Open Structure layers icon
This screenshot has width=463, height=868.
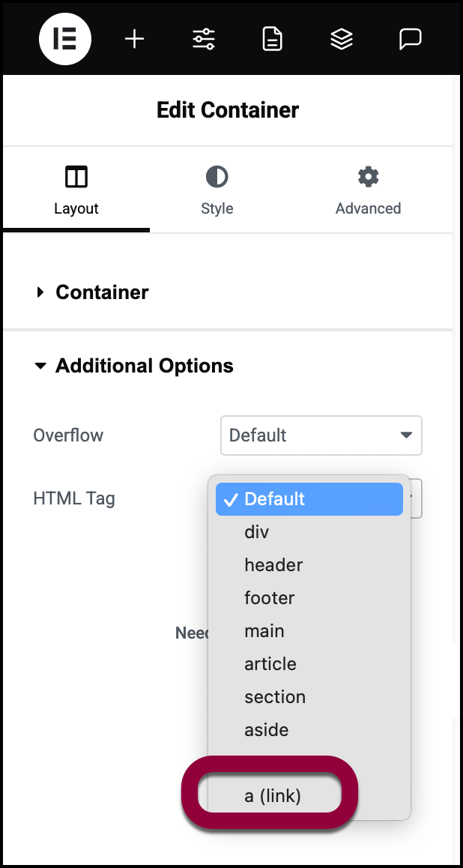tap(342, 39)
